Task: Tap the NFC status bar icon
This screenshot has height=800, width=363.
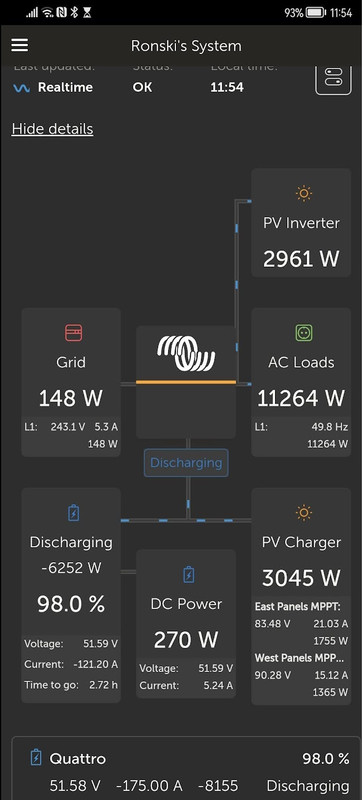Action: 62,13
